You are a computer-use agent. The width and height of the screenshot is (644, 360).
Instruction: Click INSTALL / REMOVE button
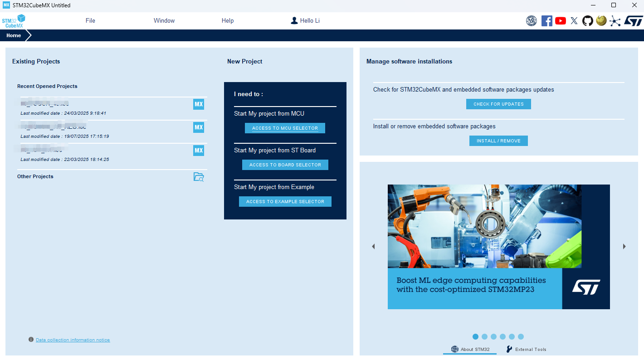point(498,141)
